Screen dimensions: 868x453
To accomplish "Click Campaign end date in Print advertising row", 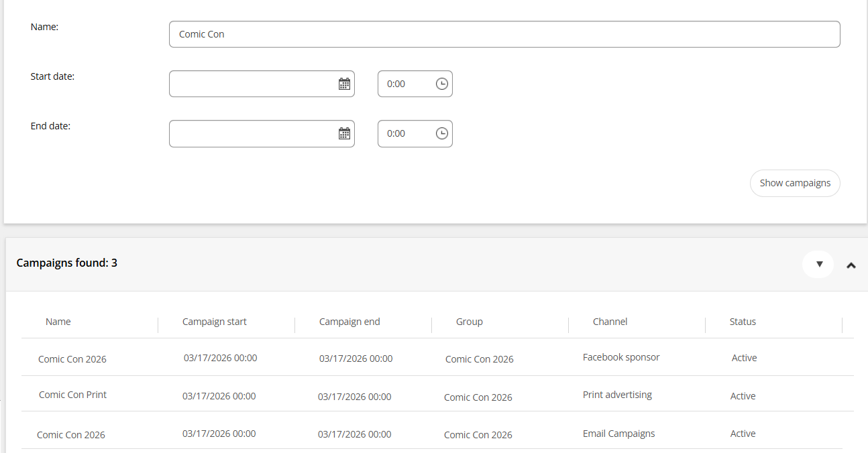I will [x=355, y=397].
